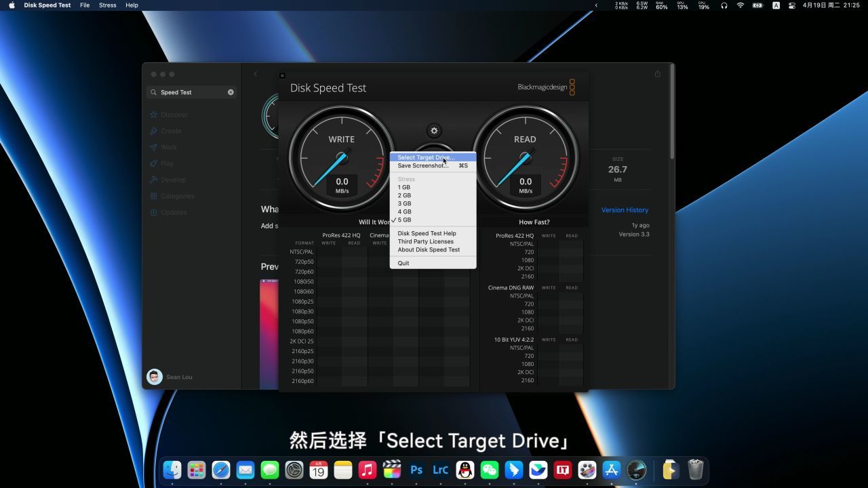The height and width of the screenshot is (488, 868).
Task: Launch Safari from the dock
Action: [221, 470]
